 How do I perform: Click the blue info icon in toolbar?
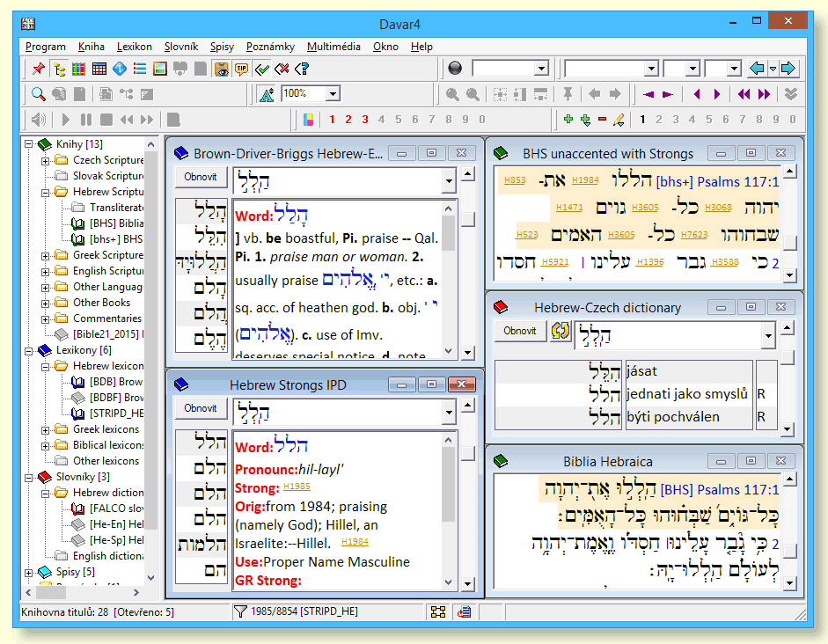coord(119,69)
